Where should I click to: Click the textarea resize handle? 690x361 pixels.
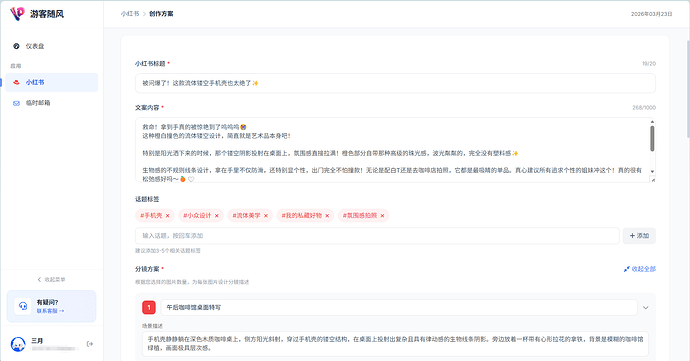click(x=653, y=180)
